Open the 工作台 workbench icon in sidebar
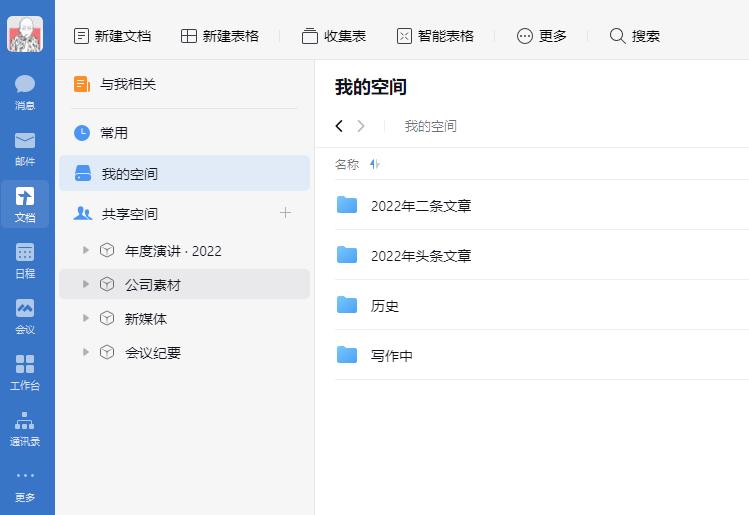Image resolution: width=749 pixels, height=515 pixels. coord(25,373)
